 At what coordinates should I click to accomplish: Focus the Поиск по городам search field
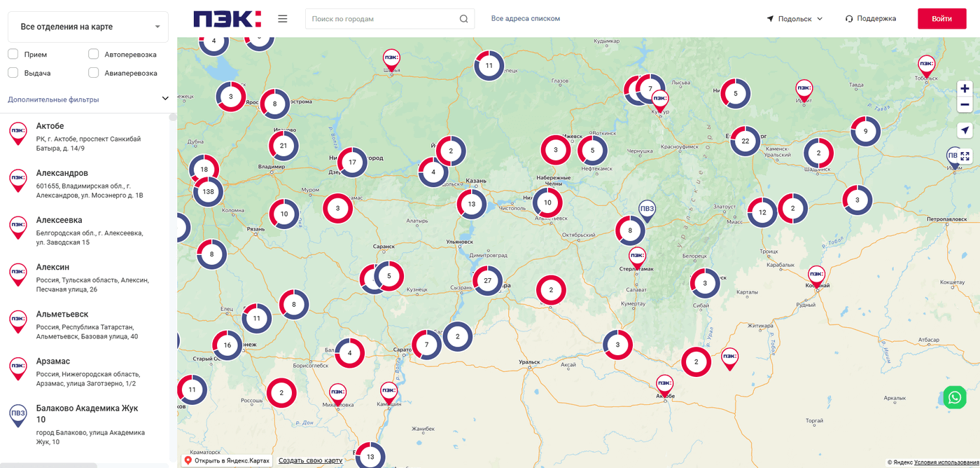383,19
